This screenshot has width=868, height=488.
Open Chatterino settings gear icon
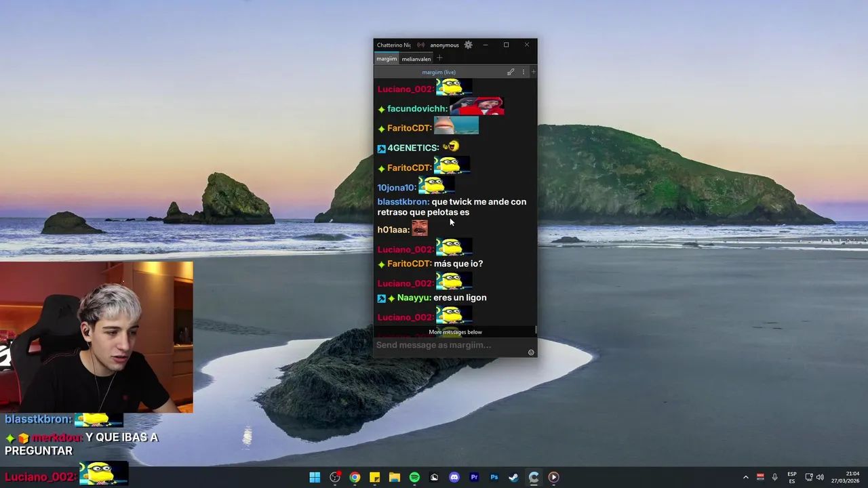[468, 45]
